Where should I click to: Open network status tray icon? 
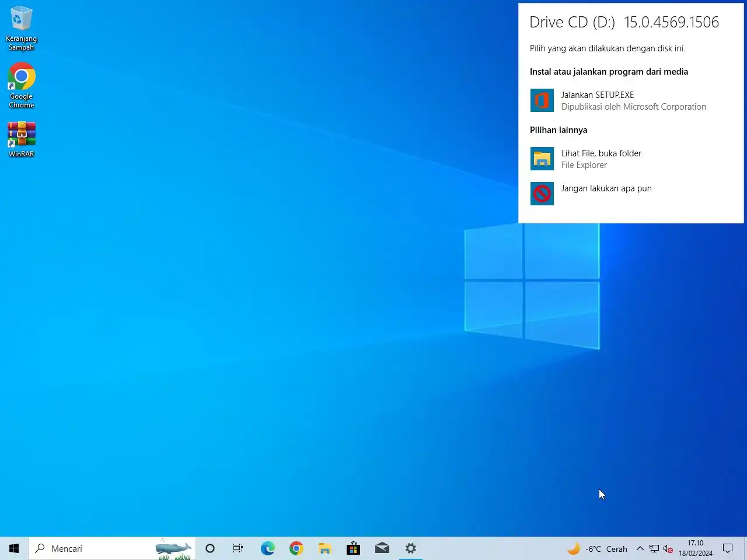click(x=654, y=548)
